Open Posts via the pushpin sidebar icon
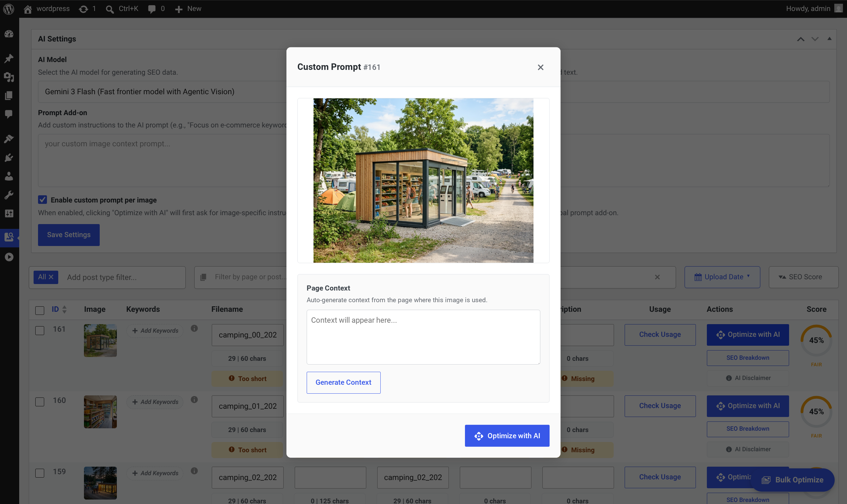 tap(9, 58)
